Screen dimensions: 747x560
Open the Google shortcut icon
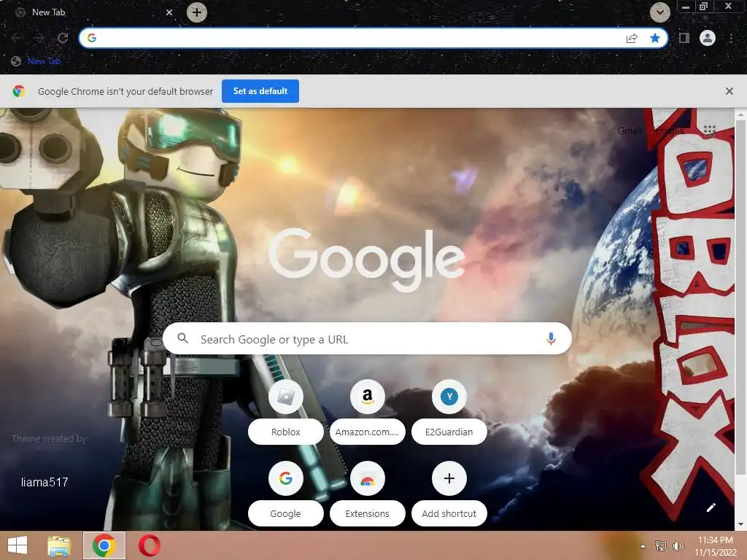[286, 478]
